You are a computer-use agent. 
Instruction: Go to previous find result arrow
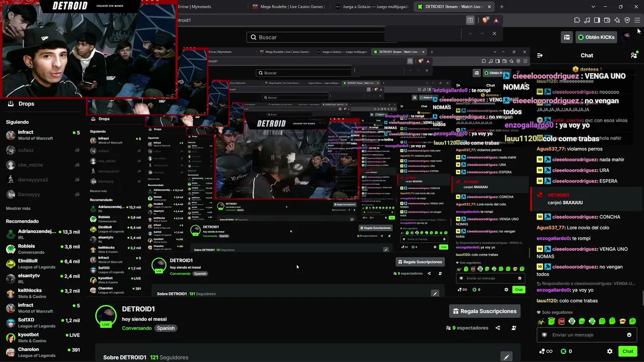click(470, 33)
